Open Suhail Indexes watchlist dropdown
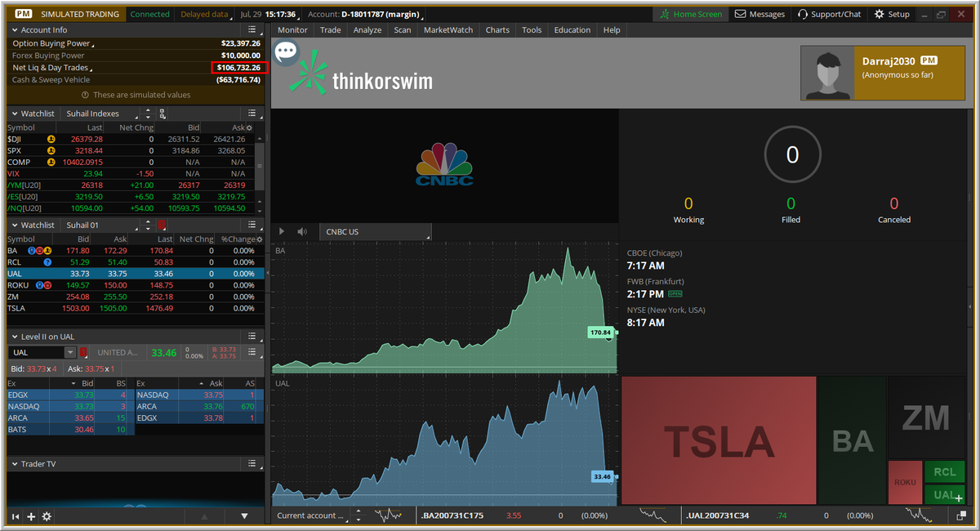The width and height of the screenshot is (980, 531). [98, 114]
